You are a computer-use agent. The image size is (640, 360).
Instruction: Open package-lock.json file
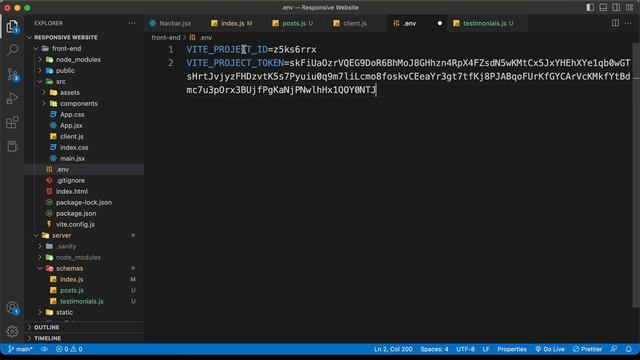[x=84, y=202]
